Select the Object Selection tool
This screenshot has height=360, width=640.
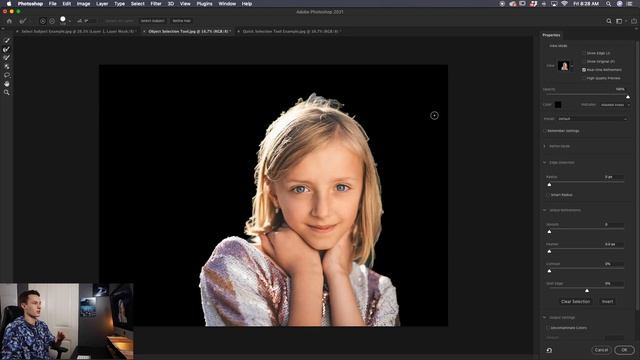pyautogui.click(x=7, y=66)
